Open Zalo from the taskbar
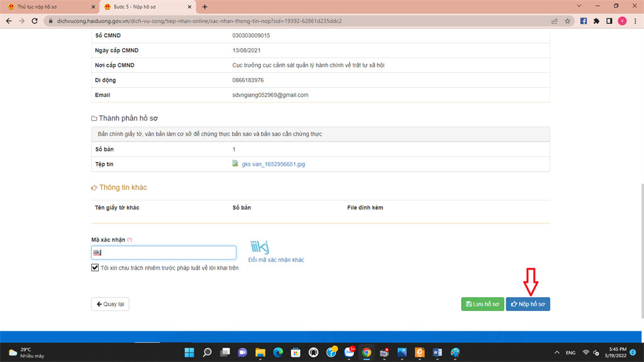Image resolution: width=644 pixels, height=362 pixels. coord(349,353)
